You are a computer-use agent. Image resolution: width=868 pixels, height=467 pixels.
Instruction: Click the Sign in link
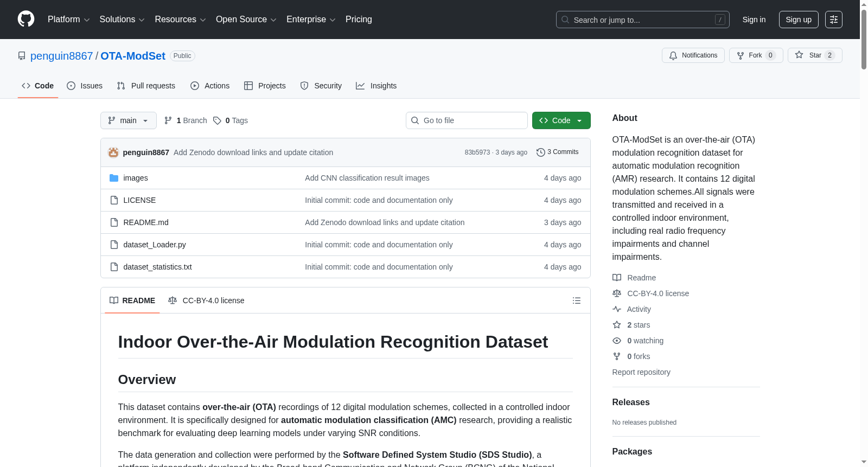[x=754, y=20]
